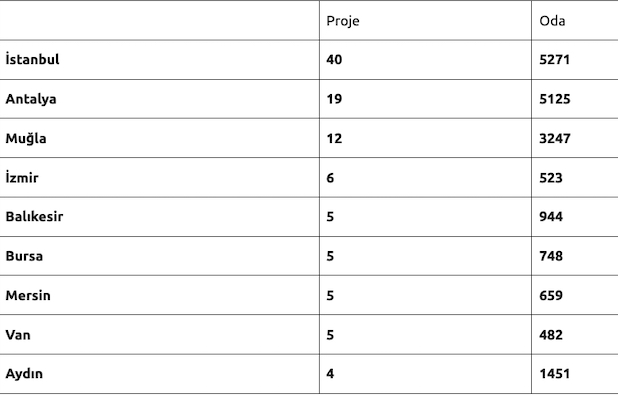Select Muğla's project value 12
The image size is (618, 395).
pyautogui.click(x=334, y=138)
